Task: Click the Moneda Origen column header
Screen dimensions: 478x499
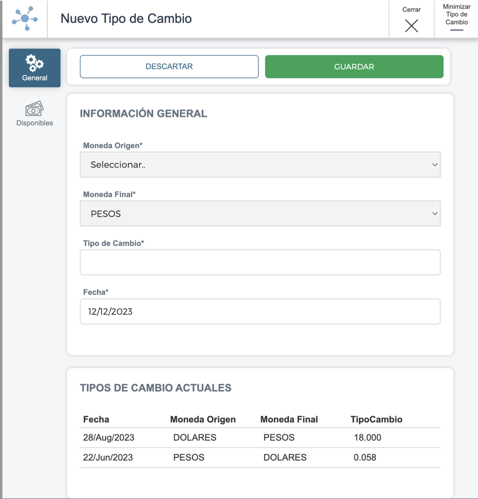Action: (203, 419)
